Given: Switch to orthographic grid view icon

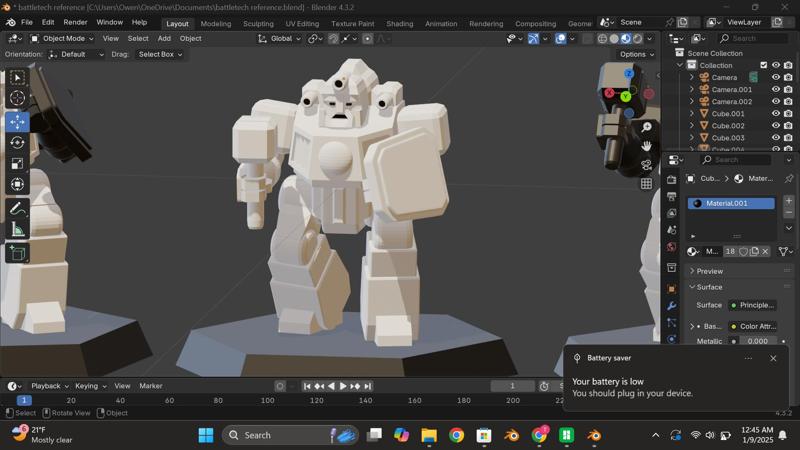Looking at the screenshot, I should click(647, 183).
